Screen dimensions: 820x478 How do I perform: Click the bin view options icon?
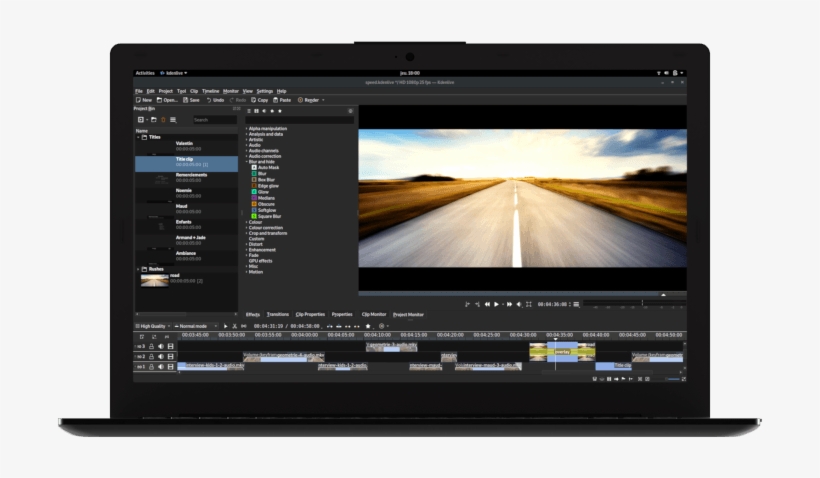[x=173, y=120]
